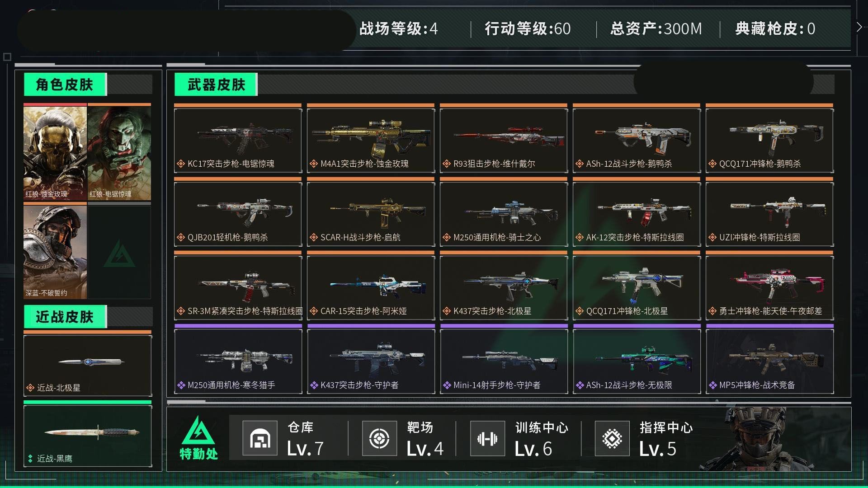Click the 指挥中心 command center icon
The image size is (868, 488).
[x=612, y=438]
